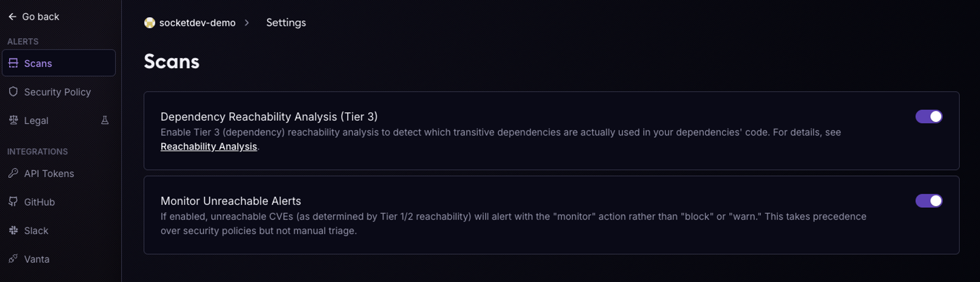The image size is (980, 282).
Task: Click the Slack logo icon
Action: 13,231
